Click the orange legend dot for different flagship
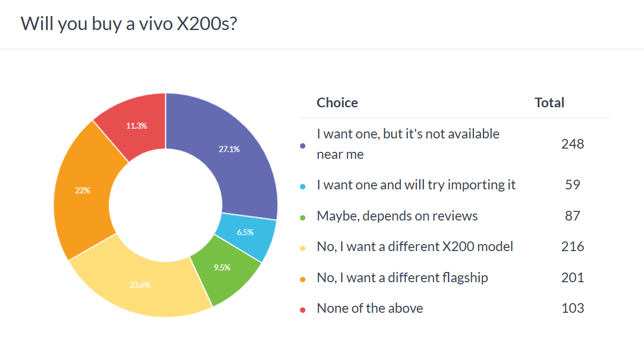This screenshot has height=338, width=644. click(303, 279)
